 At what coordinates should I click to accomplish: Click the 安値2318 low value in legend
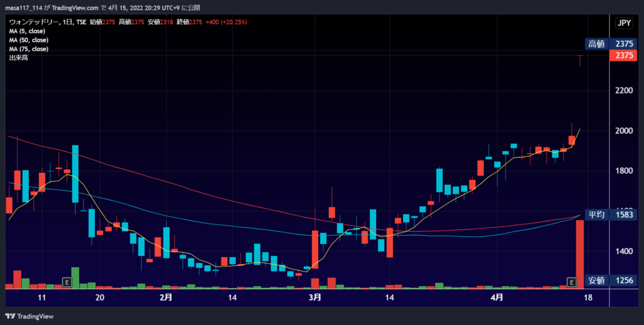160,22
